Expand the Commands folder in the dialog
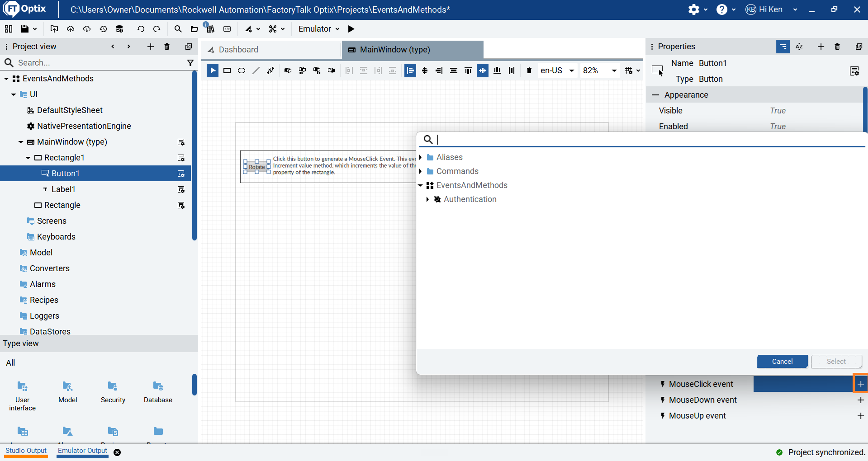The image size is (868, 461). pos(421,171)
